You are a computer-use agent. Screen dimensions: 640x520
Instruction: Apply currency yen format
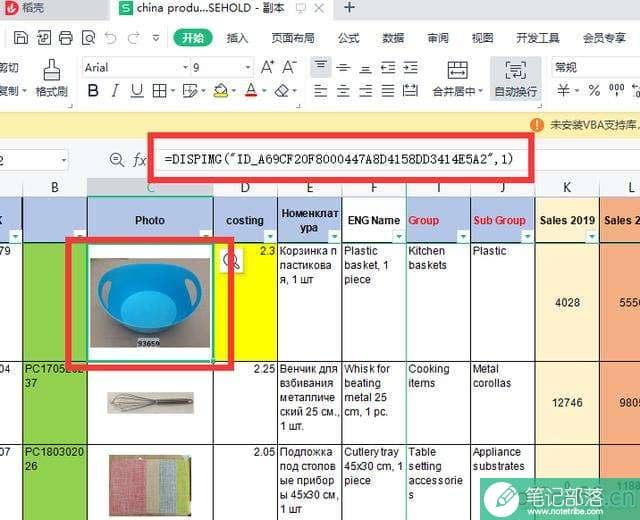pyautogui.click(x=564, y=90)
